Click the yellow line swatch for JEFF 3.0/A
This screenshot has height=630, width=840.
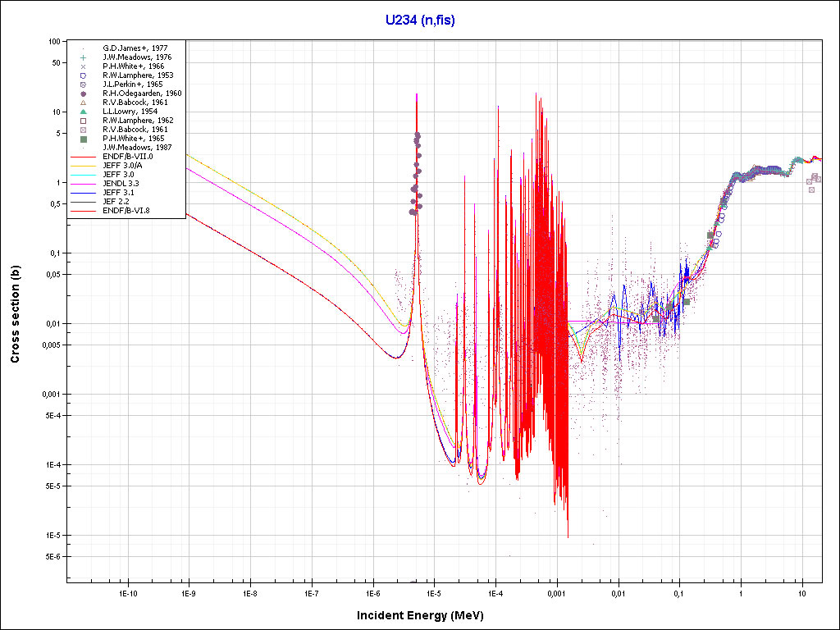[83, 166]
